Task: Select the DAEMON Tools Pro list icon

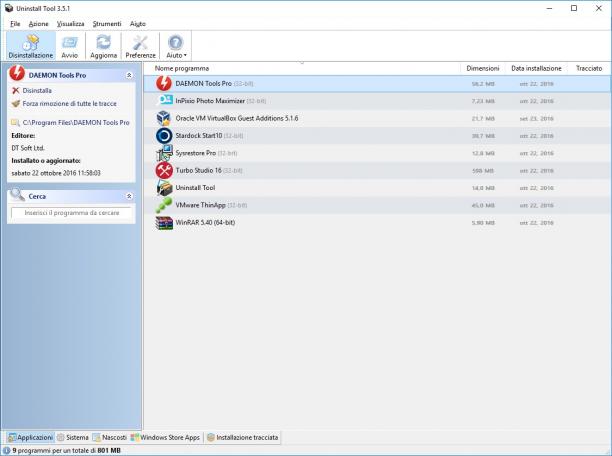Action: tap(164, 84)
